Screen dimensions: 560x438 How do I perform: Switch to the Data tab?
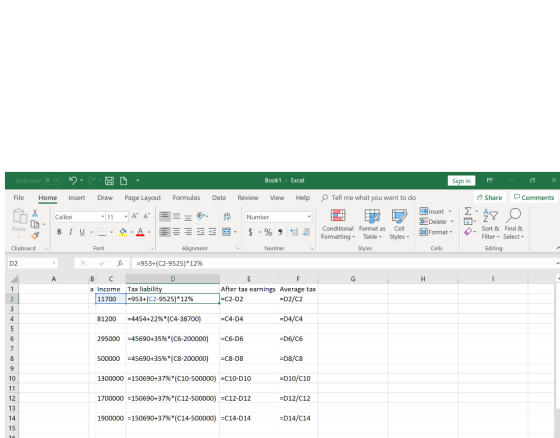click(219, 198)
